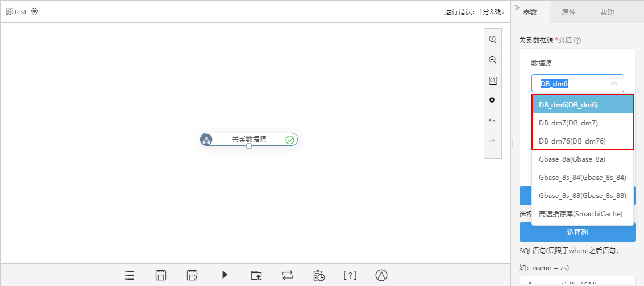Image resolution: width=644 pixels, height=286 pixels.
Task: Collapse the 数据源 dropdown arrow
Action: pos(614,83)
